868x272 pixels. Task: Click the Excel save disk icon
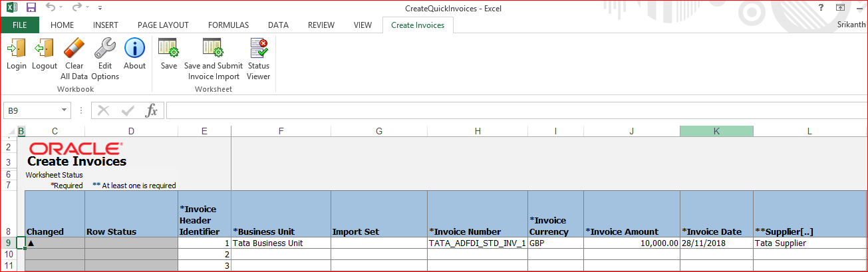[31, 8]
